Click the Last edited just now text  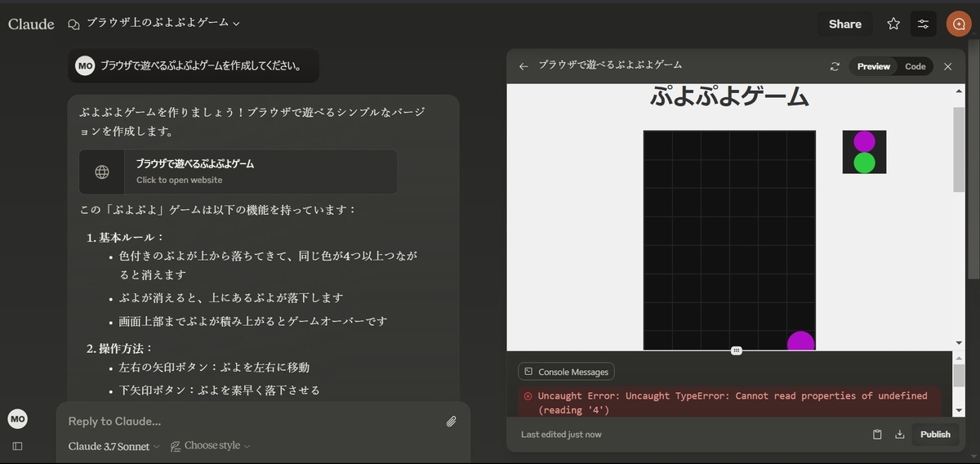(561, 435)
